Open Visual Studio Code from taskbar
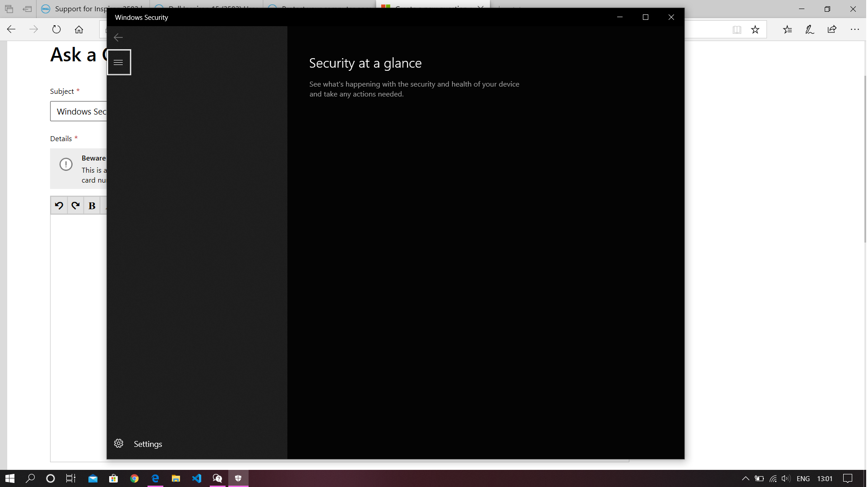 click(197, 478)
